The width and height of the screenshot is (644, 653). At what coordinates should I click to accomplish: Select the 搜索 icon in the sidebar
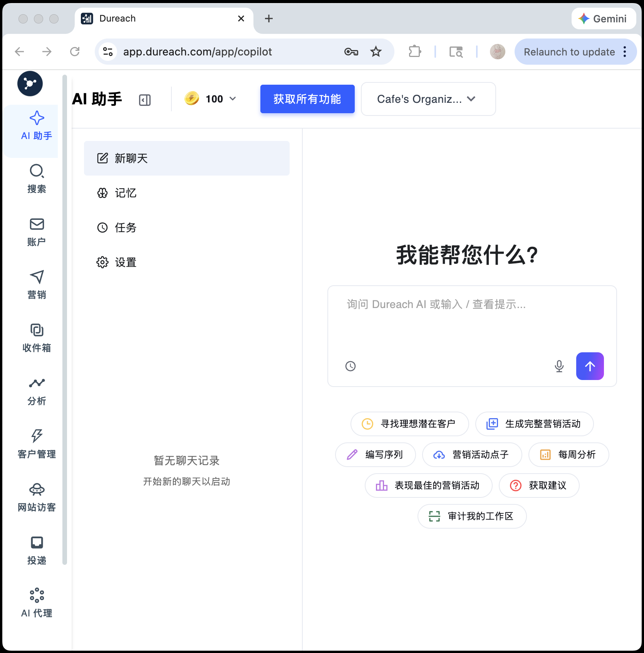tap(37, 178)
